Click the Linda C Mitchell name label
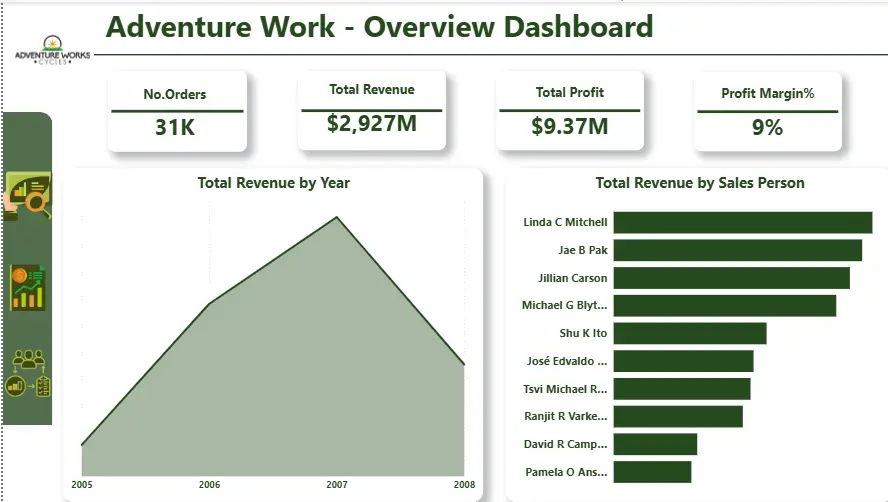 pyautogui.click(x=565, y=222)
